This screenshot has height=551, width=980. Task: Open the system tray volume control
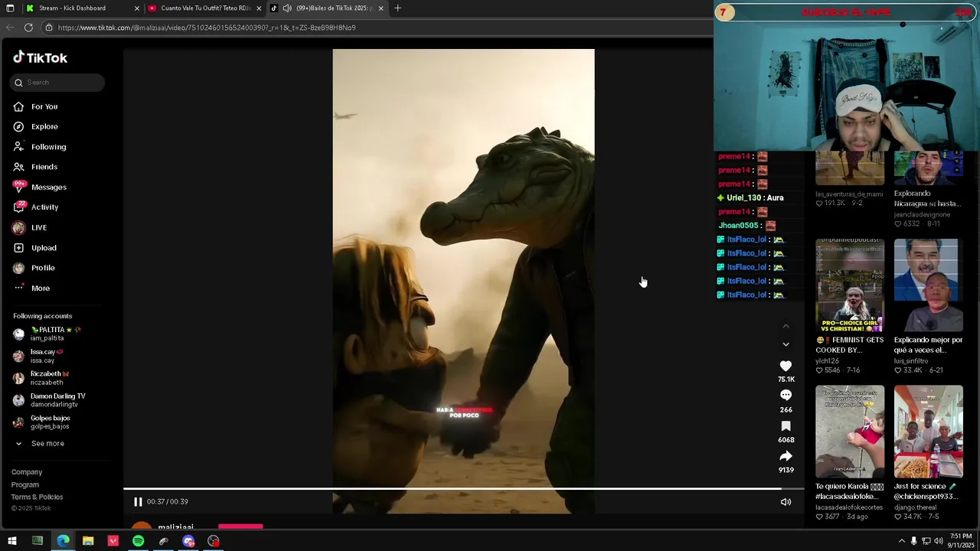click(939, 541)
